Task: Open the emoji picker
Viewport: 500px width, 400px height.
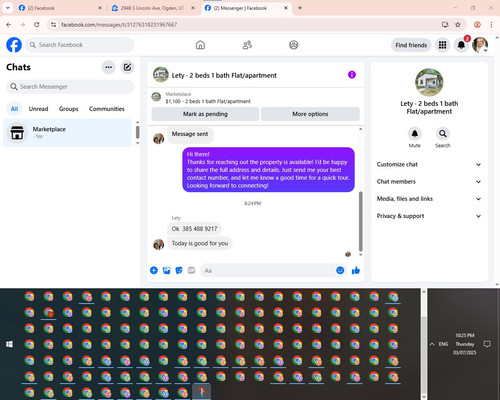Action: (x=340, y=270)
